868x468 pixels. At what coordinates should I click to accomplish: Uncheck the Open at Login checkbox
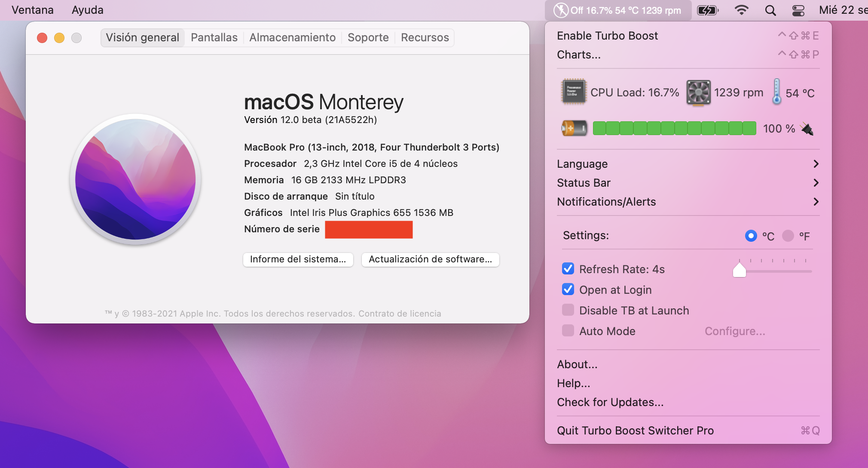pyautogui.click(x=568, y=289)
